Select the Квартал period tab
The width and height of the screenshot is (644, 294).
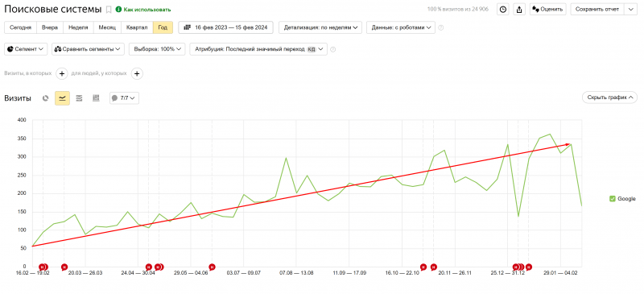137,27
